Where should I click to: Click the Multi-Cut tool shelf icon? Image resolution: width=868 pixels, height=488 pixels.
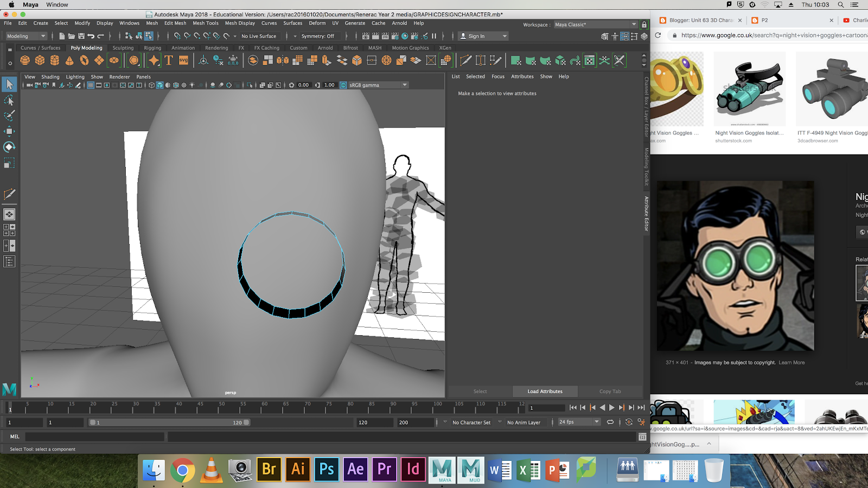click(x=465, y=61)
